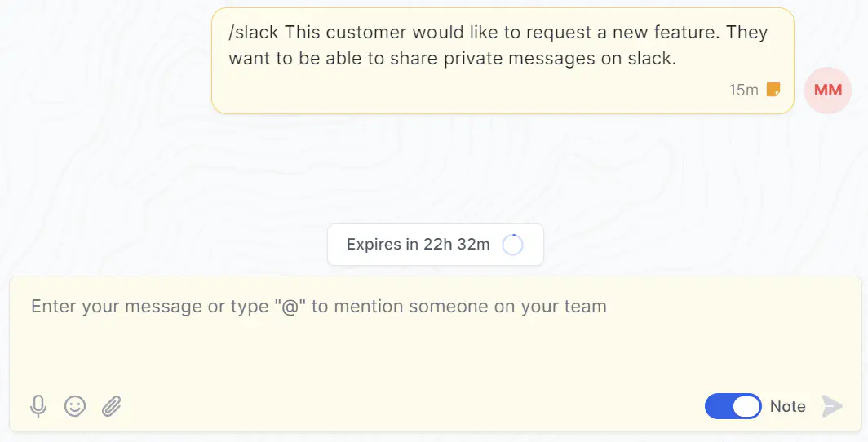Image resolution: width=868 pixels, height=442 pixels.
Task: Focus the message input placeholder text
Action: tap(319, 306)
